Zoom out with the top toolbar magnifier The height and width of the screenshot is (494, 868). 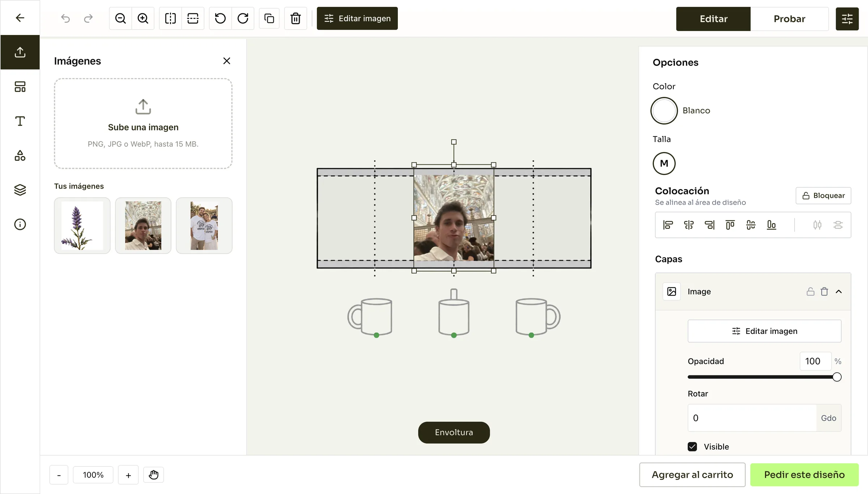tap(120, 18)
